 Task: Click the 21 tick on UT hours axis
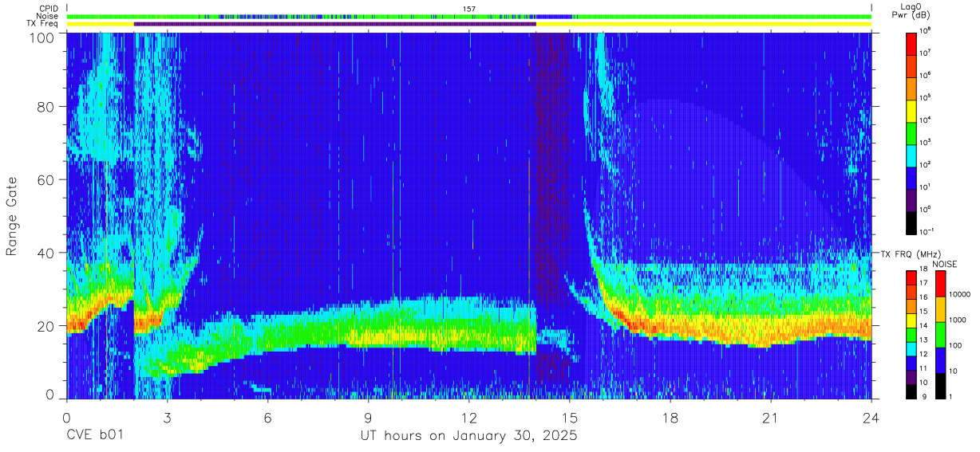771,418
